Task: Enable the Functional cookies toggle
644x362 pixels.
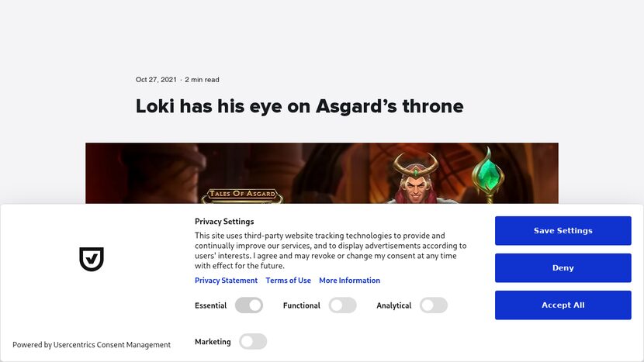Action: (x=342, y=305)
